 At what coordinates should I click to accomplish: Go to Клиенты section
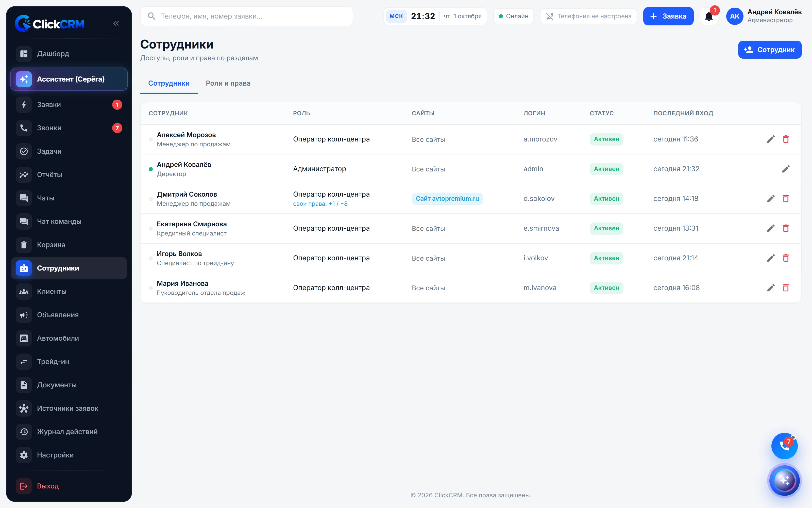(69, 292)
